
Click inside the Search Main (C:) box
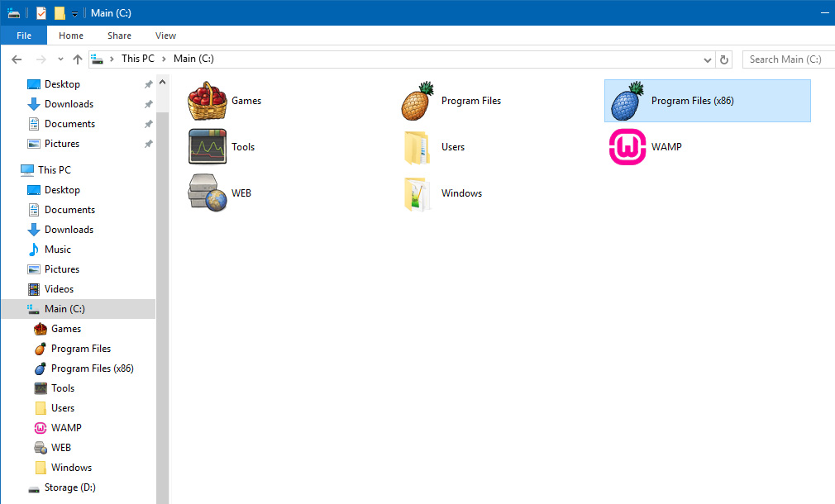pyautogui.click(x=784, y=59)
